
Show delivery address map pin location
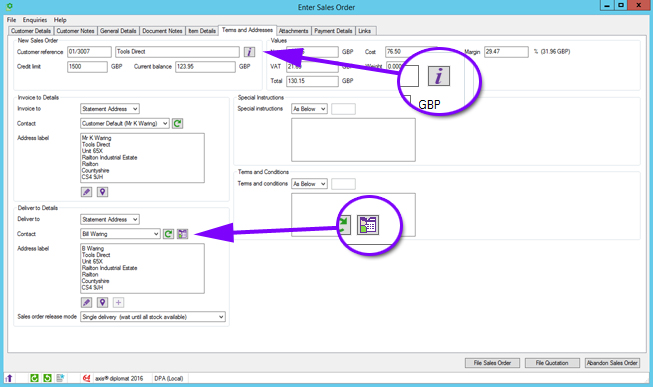[102, 302]
